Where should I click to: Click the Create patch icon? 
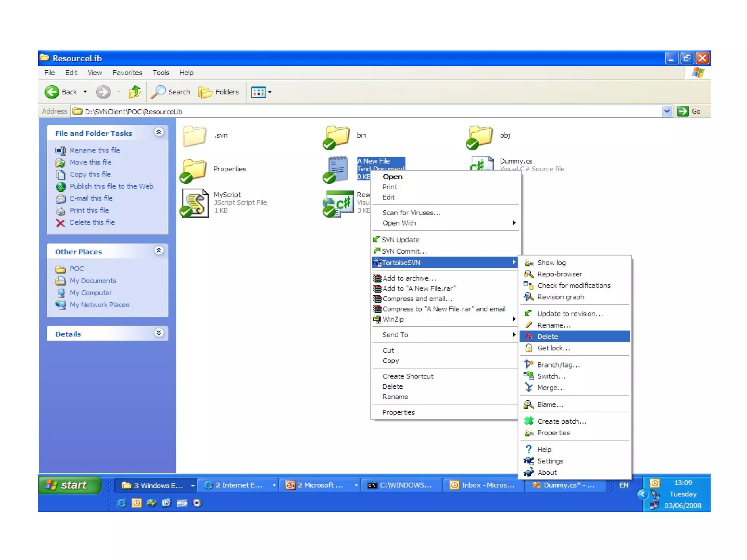point(529,421)
